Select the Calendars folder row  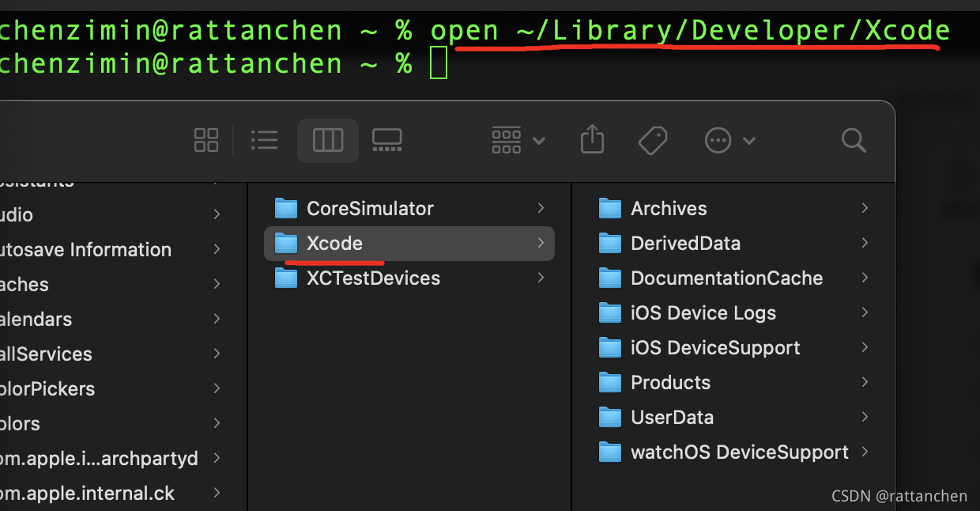115,319
